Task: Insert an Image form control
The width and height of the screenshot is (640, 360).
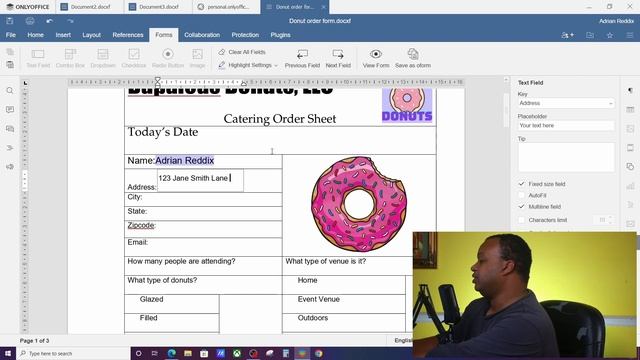Action: (x=197, y=58)
